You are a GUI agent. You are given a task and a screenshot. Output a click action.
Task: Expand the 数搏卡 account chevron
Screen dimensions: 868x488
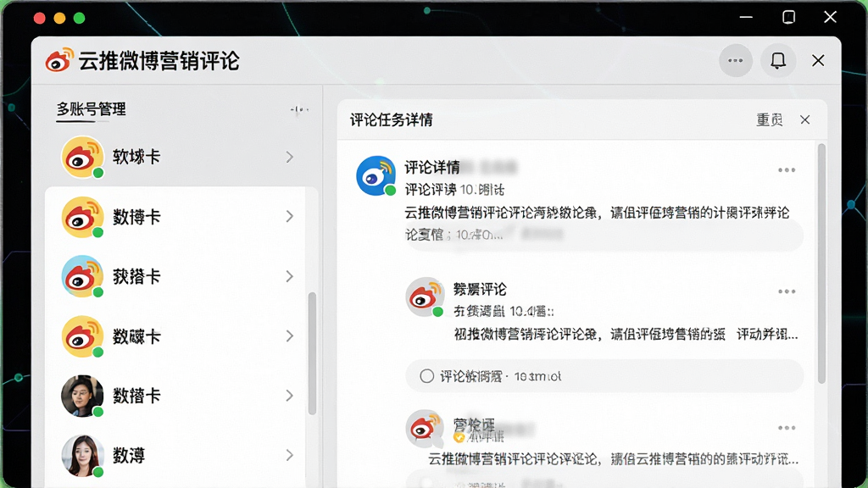pos(290,216)
